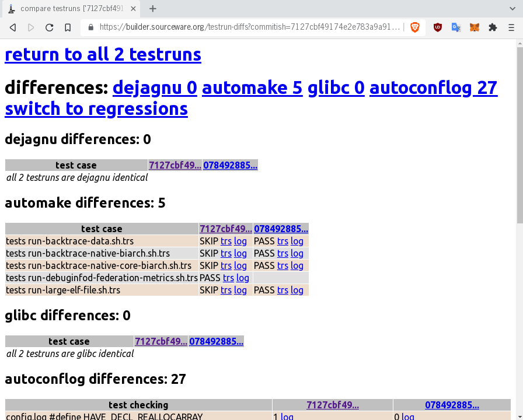Viewport: 523px width, 420px height.
Task: Open the automake 5 differences link
Action: (x=252, y=87)
